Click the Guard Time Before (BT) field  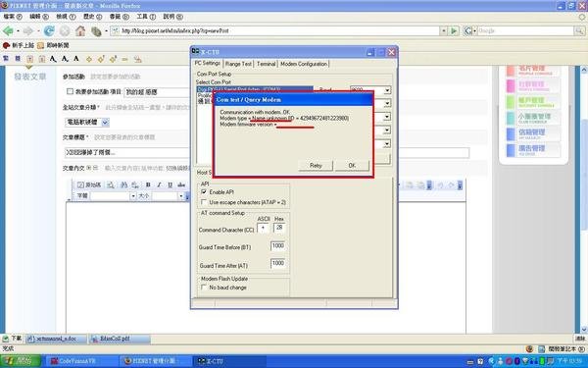(278, 246)
